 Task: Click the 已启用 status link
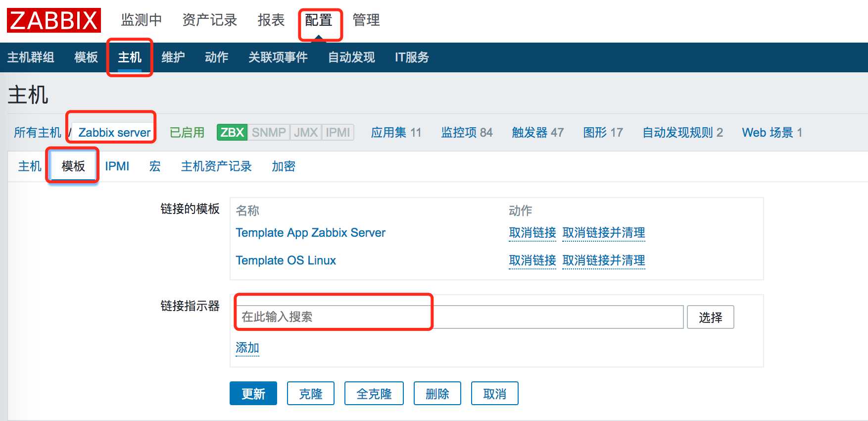(x=187, y=132)
